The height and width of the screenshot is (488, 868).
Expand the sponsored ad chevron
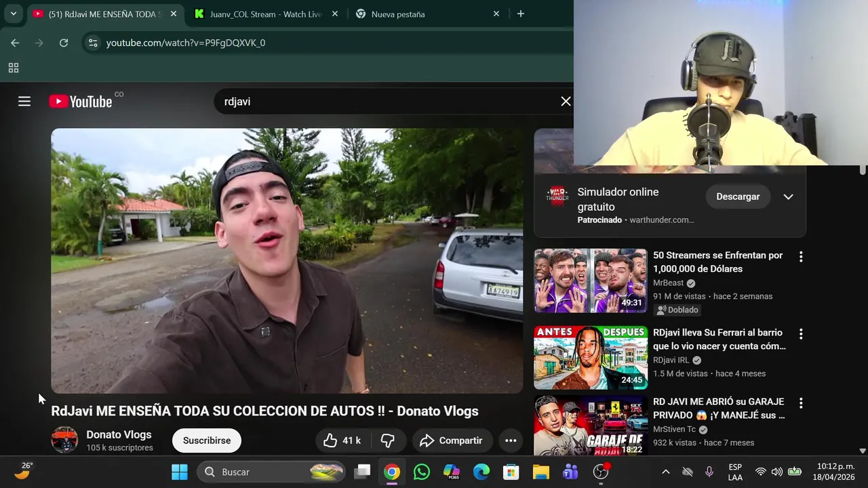click(x=788, y=197)
